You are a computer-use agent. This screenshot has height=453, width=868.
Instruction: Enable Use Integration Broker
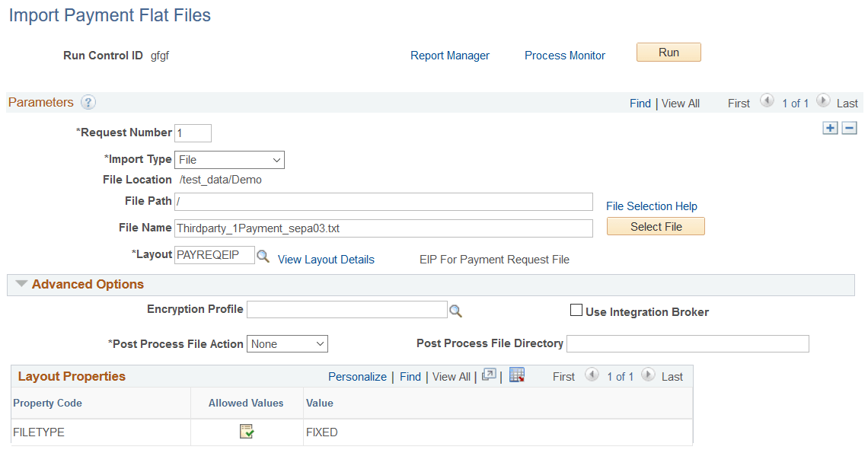click(x=576, y=310)
